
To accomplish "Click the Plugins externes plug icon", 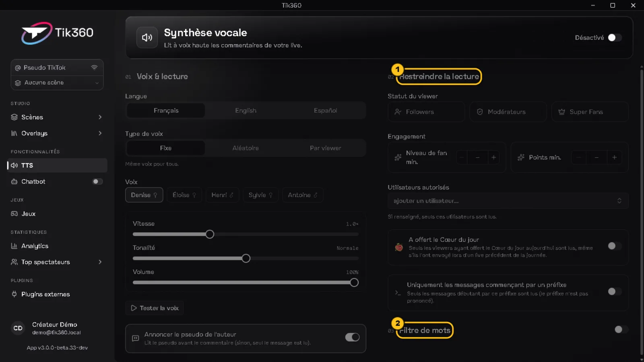I will 14,294.
